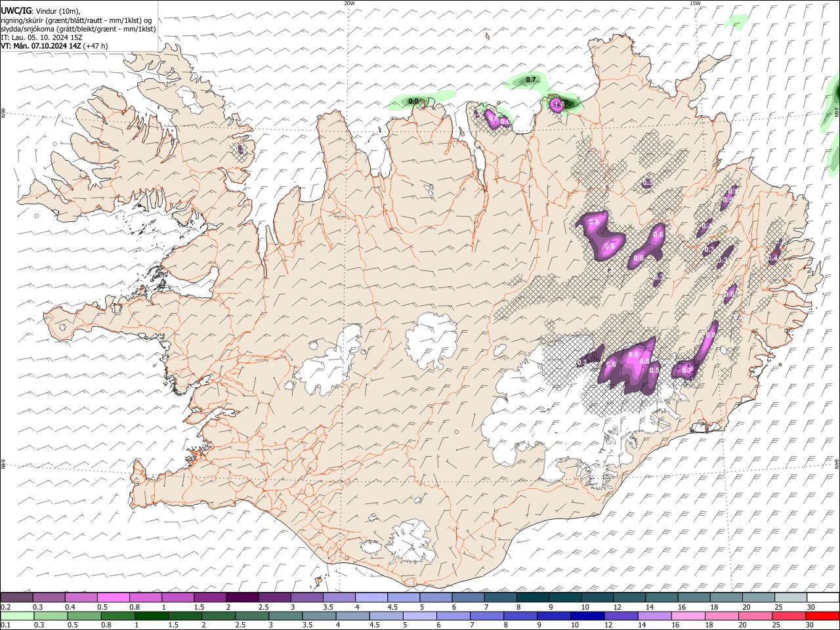Select the '0.9' value on green rain patch

(x=413, y=101)
